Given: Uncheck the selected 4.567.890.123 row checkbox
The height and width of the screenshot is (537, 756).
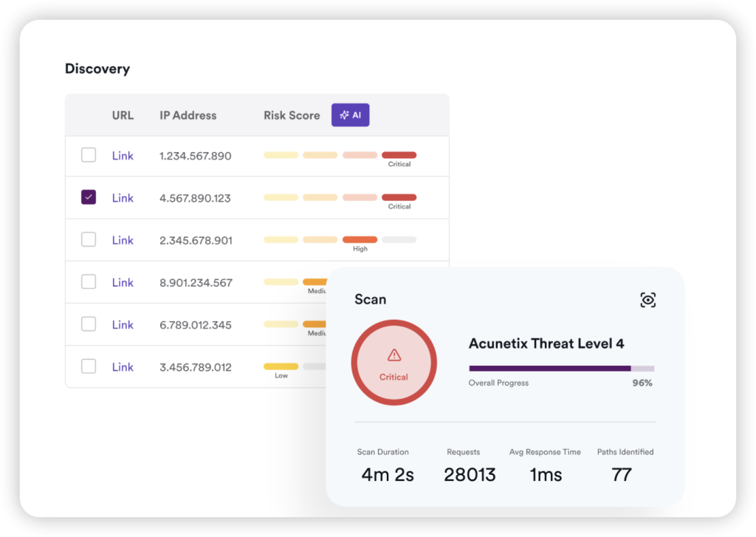Looking at the screenshot, I should (x=89, y=197).
